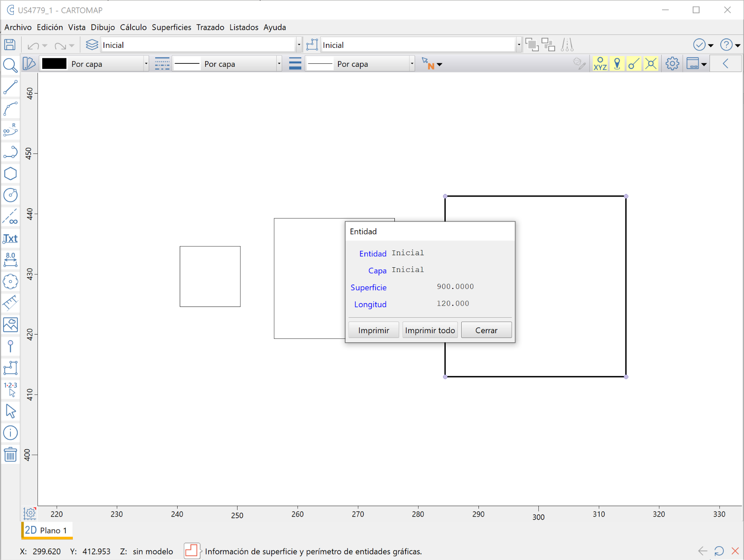Image resolution: width=744 pixels, height=560 pixels.
Task: Click the small leftmost square entity
Action: coord(210,276)
